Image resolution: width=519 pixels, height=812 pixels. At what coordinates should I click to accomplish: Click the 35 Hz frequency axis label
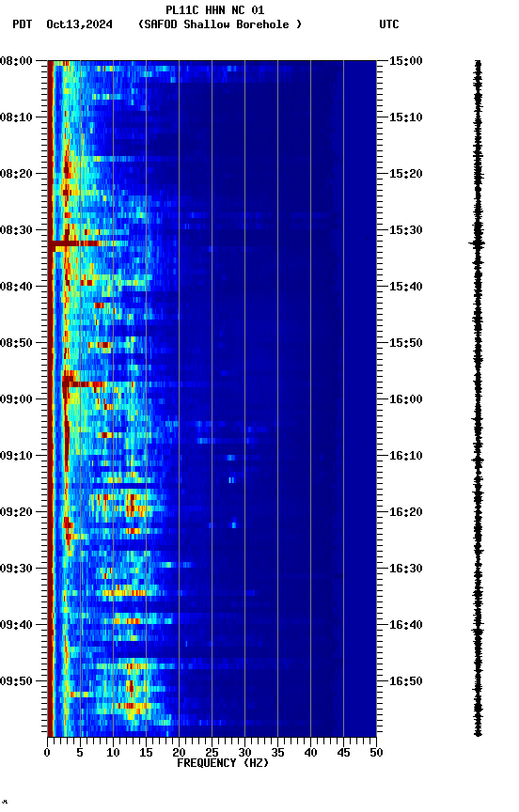pyautogui.click(x=277, y=753)
